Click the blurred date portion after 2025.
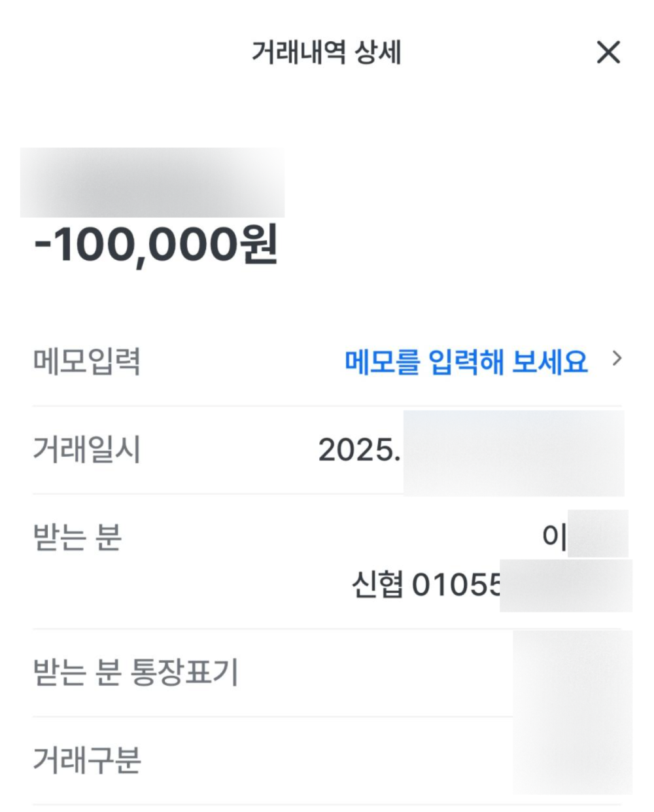Screen dimensions: 654x812 tap(513, 453)
